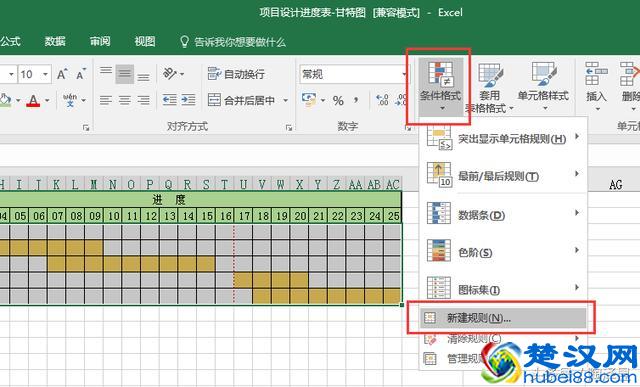The height and width of the screenshot is (387, 640).
Task: Select column header U
Action: tap(243, 185)
